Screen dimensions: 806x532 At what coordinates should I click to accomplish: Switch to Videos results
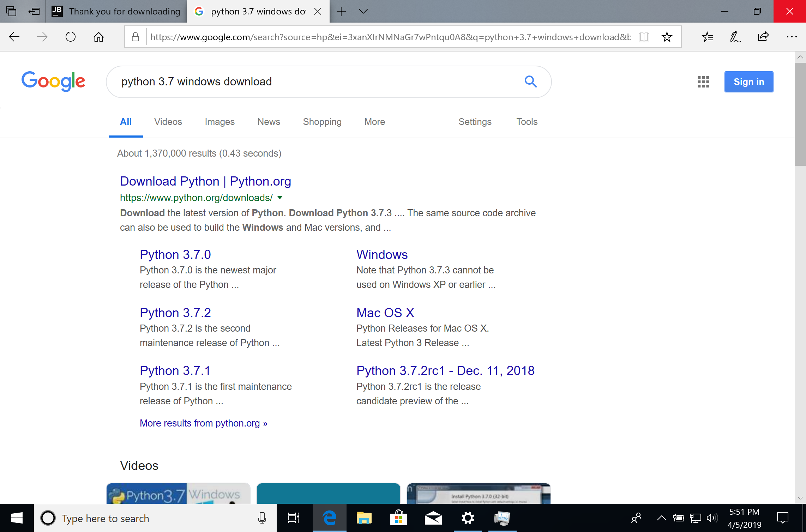[168, 122]
